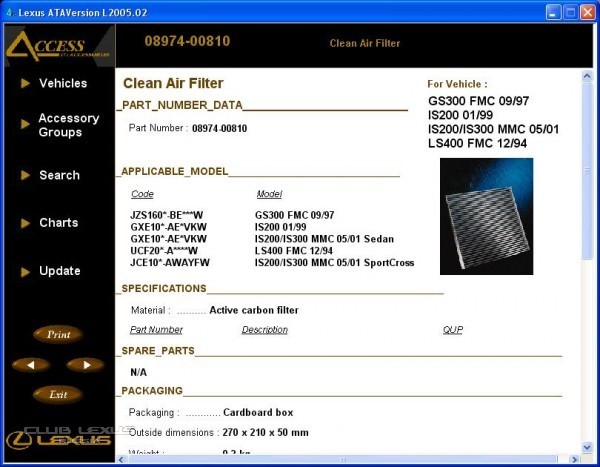
Task: Click the scrollbar up arrow
Action: (x=587, y=77)
